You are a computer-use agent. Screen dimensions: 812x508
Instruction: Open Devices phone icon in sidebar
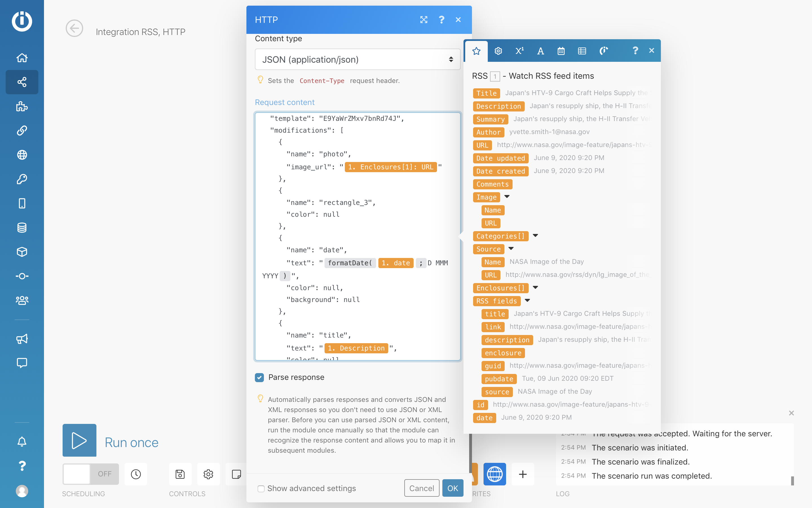pos(22,203)
